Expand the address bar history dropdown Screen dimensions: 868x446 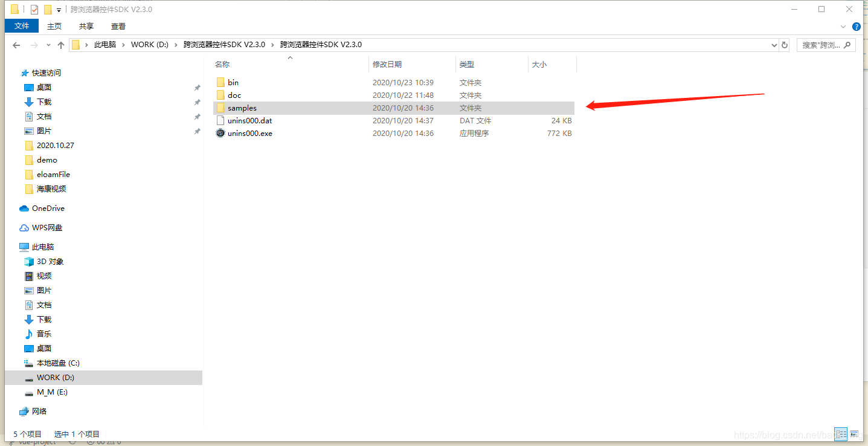775,45
